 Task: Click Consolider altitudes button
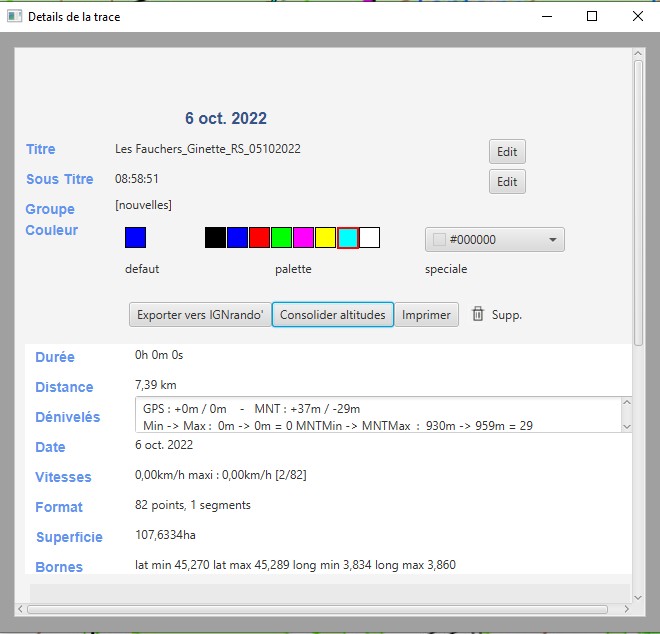333,315
